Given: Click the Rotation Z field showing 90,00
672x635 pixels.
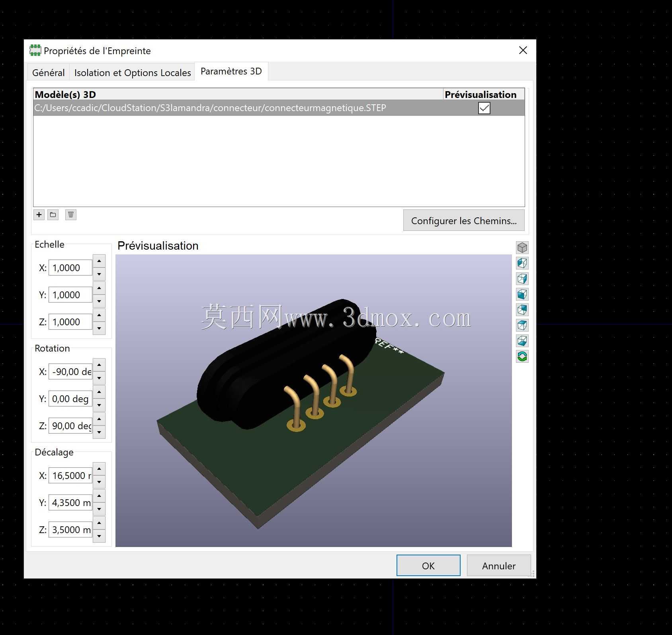Looking at the screenshot, I should 70,426.
